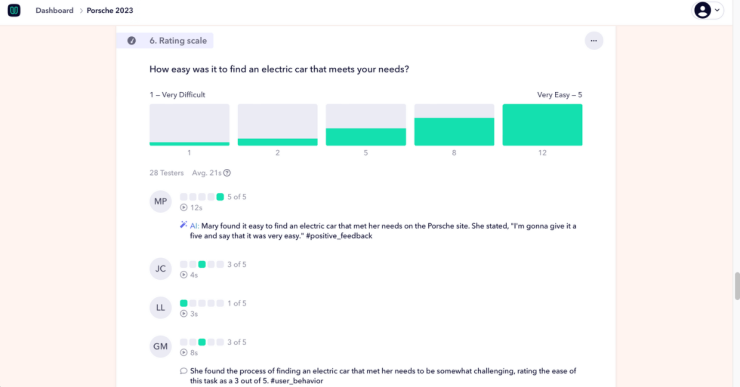Viewport: 740px width, 387px height.
Task: Click the rating scale compass icon by section title
Action: click(x=132, y=41)
